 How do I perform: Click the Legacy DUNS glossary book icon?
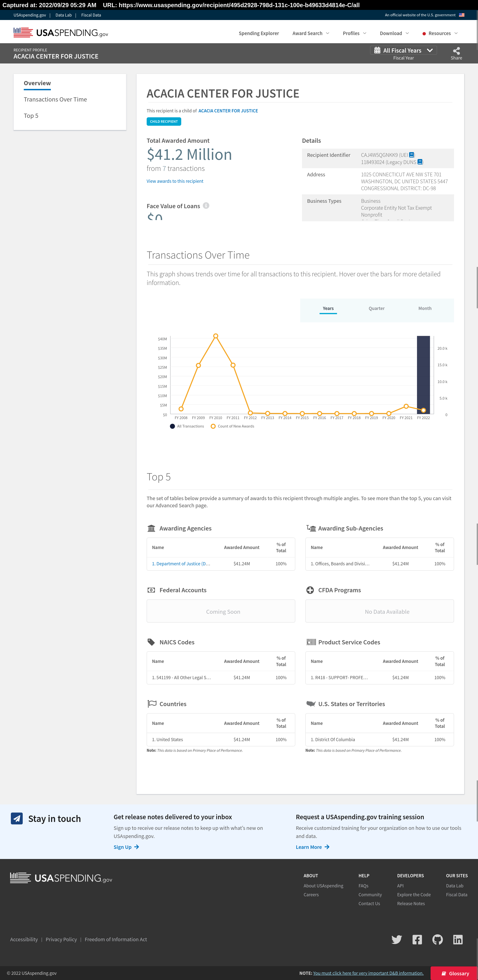click(x=420, y=162)
